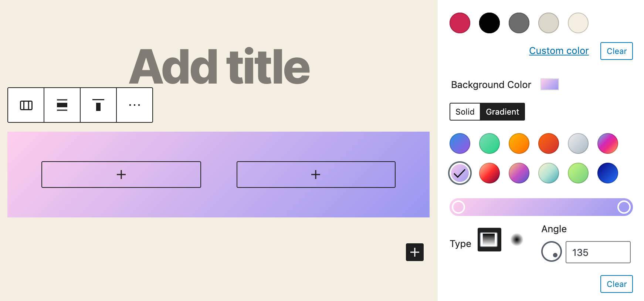Open the Custom color picker
Image resolution: width=644 pixels, height=301 pixels.
pyautogui.click(x=559, y=51)
